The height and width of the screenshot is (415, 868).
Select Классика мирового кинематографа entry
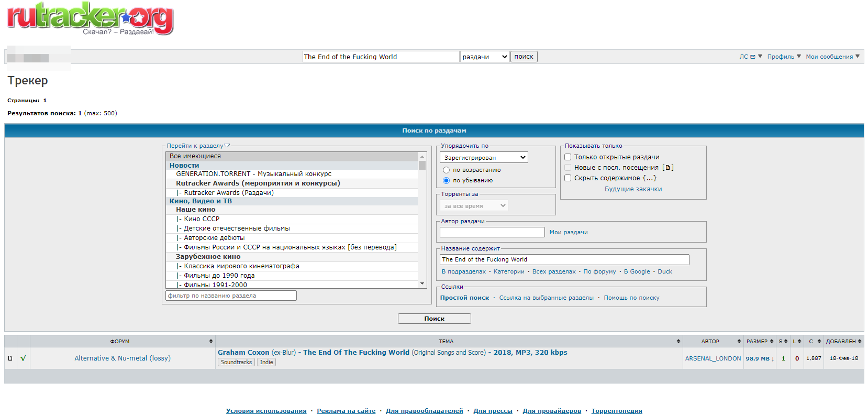pos(292,266)
